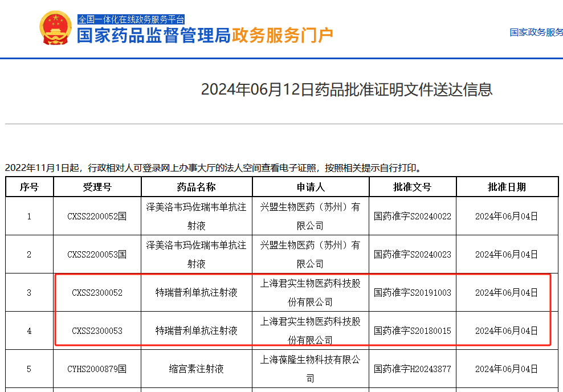The height and width of the screenshot is (392, 563).
Task: Select the 药品名称 column header
Action: (194, 187)
